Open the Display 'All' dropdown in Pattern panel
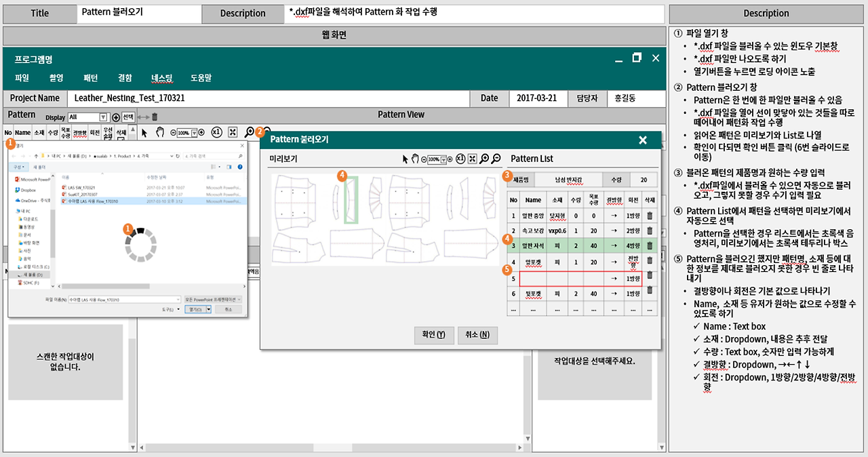This screenshot has height=457, width=868. (x=89, y=117)
